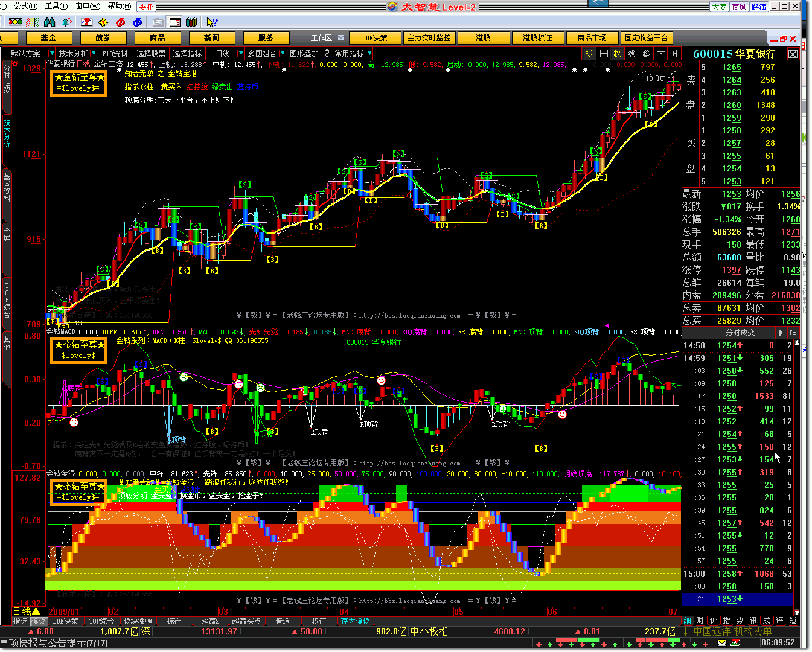Image resolution: width=812 pixels, height=652 pixels.
Task: Open the binoculars search tool
Action: pos(50,22)
